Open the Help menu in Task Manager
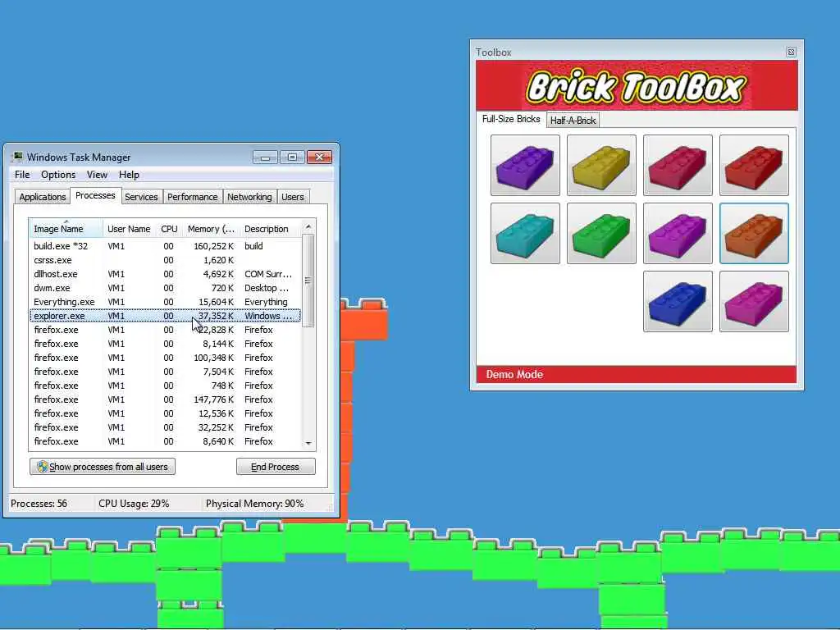840x630 pixels. tap(129, 175)
